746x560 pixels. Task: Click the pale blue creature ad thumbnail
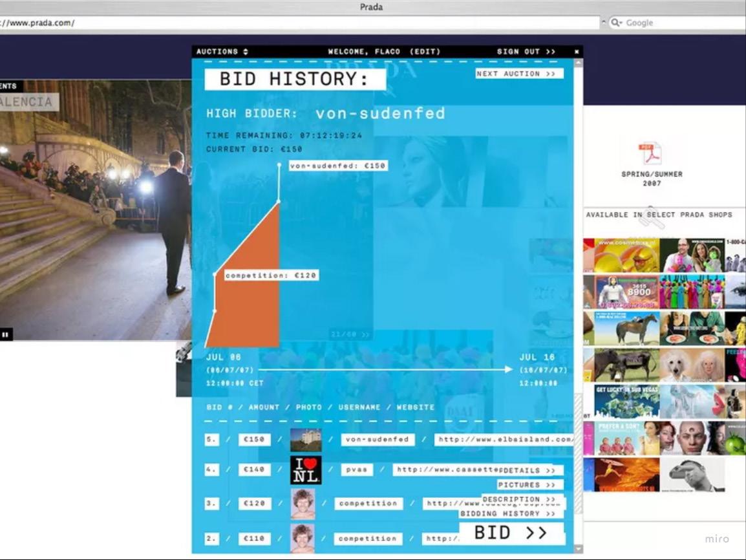tap(692, 402)
